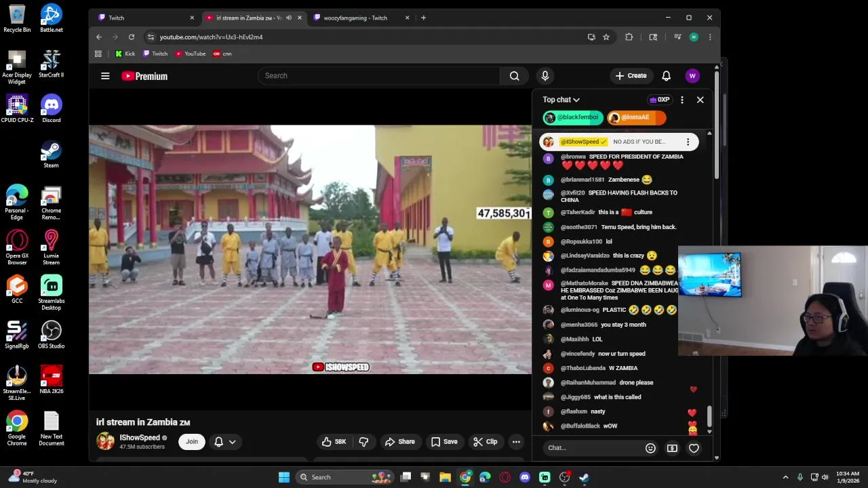Expand the Top chat dropdown
Image resolution: width=868 pixels, height=488 pixels.
coord(561,100)
